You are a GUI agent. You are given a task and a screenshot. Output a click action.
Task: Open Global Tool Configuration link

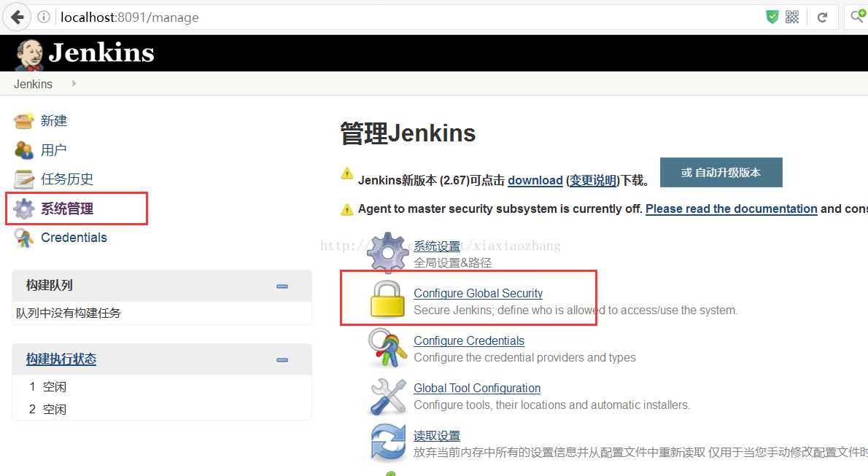[477, 389]
